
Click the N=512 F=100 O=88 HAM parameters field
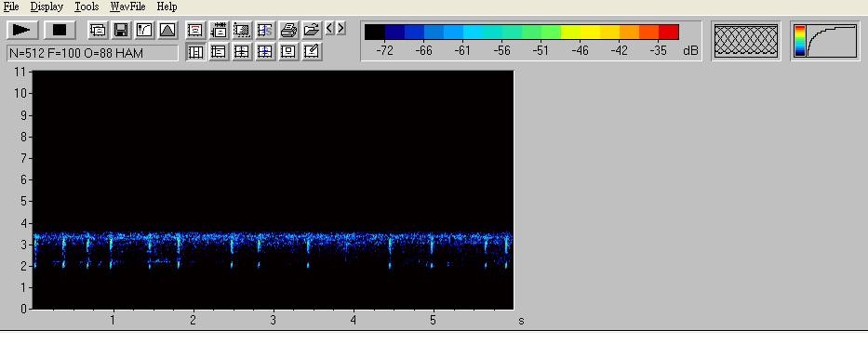tap(92, 53)
